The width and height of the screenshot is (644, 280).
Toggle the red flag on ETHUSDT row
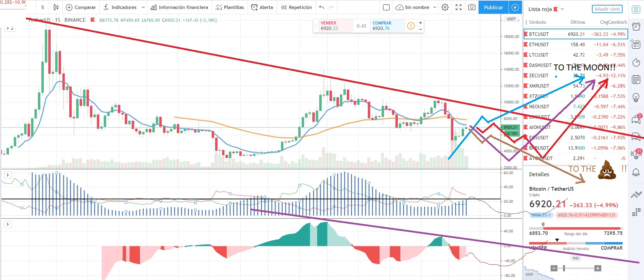[526, 44]
